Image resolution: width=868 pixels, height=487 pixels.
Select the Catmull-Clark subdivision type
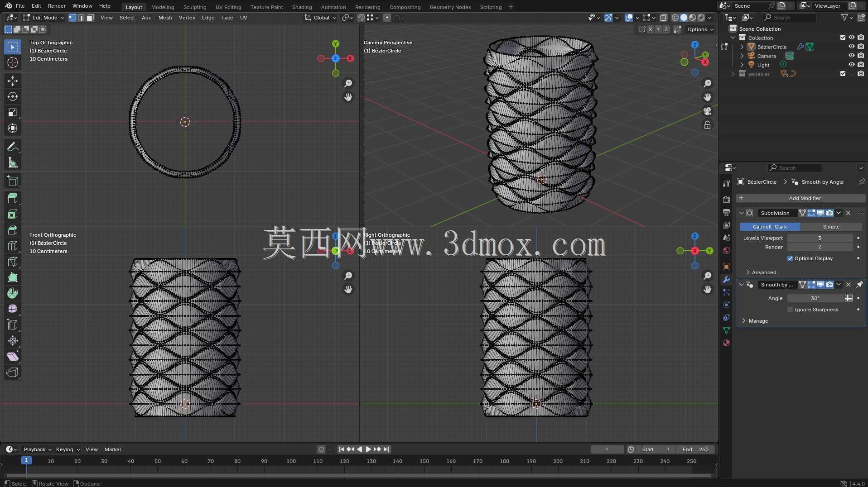(x=770, y=227)
